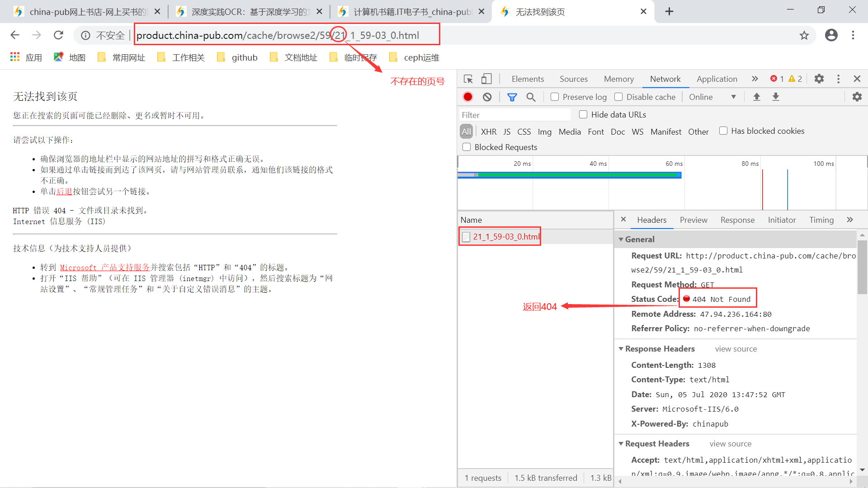Screen dimensions: 868x488
Task: Close the request details pane
Action: pyautogui.click(x=623, y=219)
